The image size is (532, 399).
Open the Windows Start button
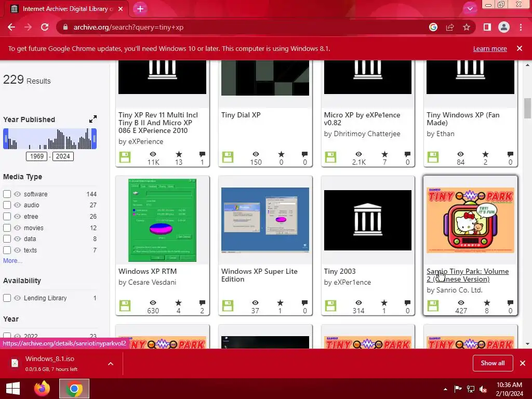click(x=13, y=389)
